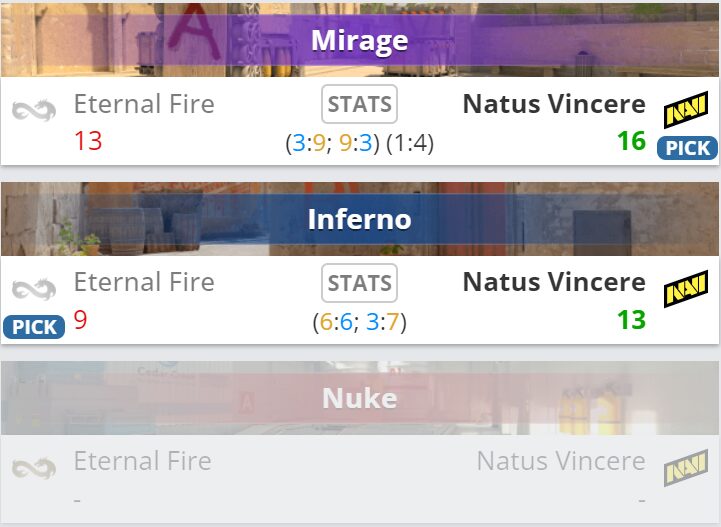
Task: Click Eternal Fire logo in Mirage row
Action: click(34, 108)
